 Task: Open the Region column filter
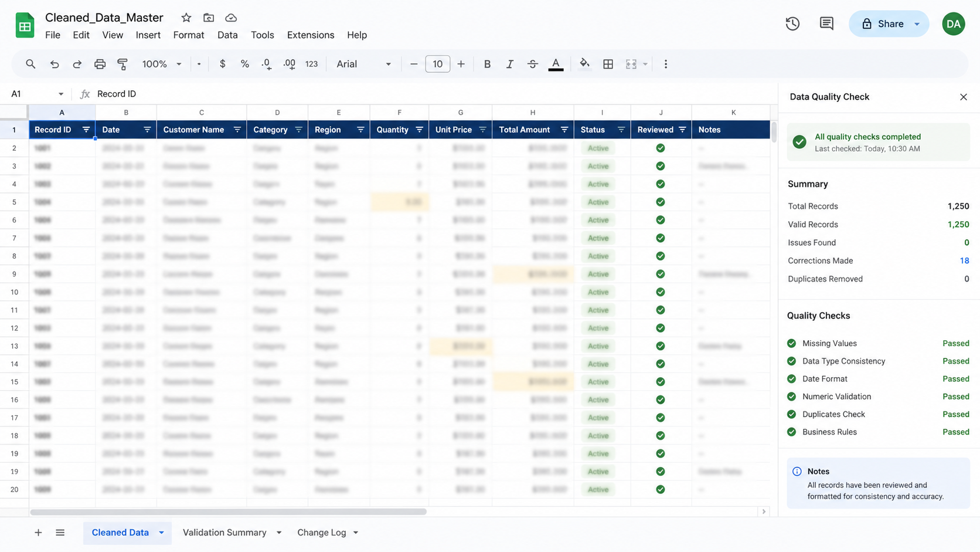pyautogui.click(x=360, y=130)
